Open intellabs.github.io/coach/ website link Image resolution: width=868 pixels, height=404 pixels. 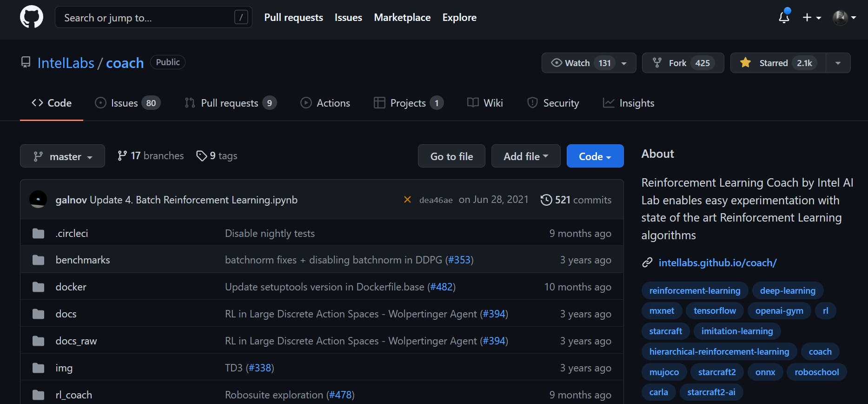coord(717,263)
